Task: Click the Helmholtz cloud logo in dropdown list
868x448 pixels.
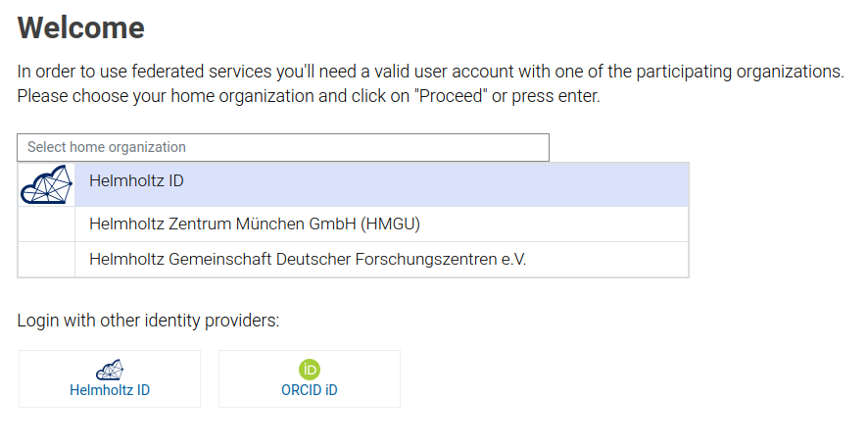Action: (x=46, y=184)
